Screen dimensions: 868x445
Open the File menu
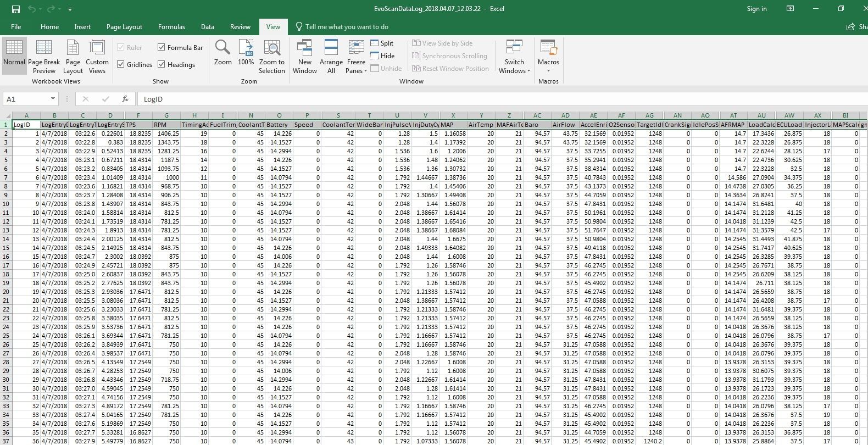click(16, 26)
